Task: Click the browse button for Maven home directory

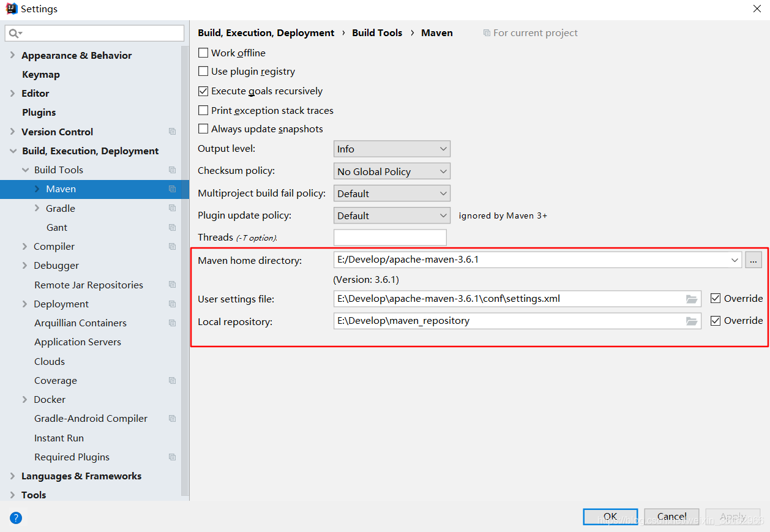Action: [x=753, y=260]
